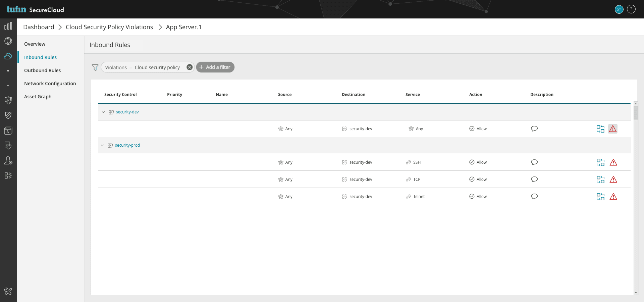
Task: Click the TCP service cell
Action: click(413, 180)
